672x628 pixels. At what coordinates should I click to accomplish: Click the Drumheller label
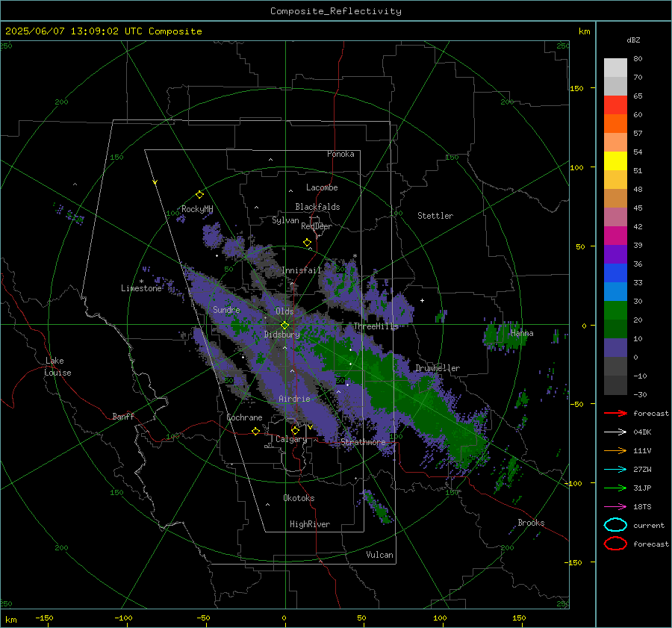click(438, 368)
